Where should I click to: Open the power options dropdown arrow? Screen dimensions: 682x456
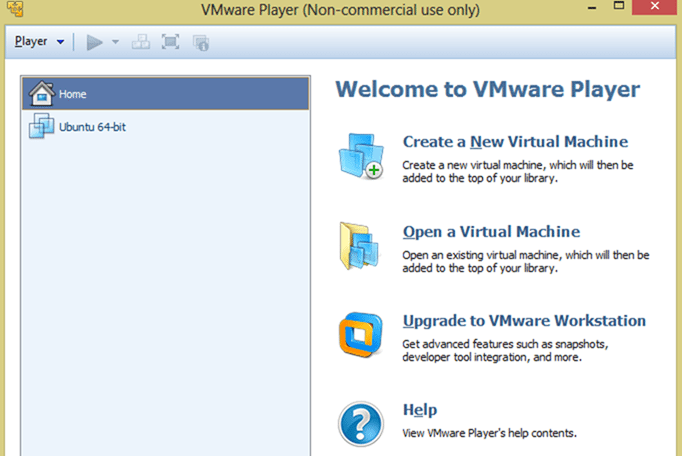pos(115,42)
